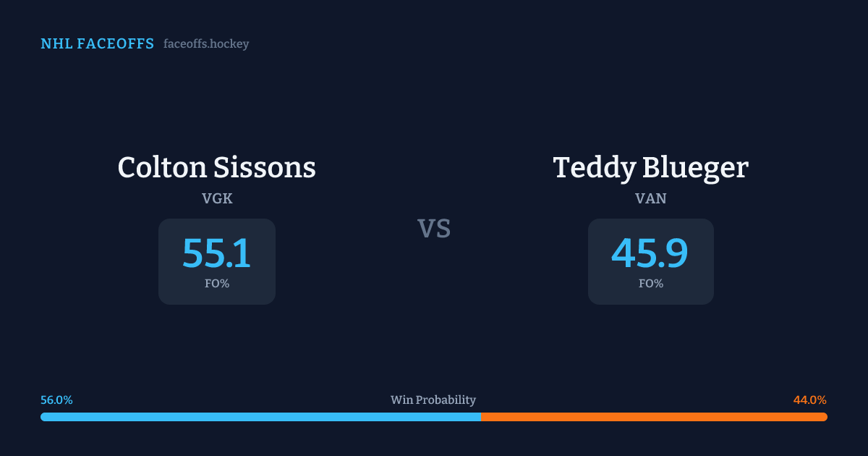Click the top-left corner of Blueger's stat card
The width and height of the screenshot is (868, 456).
[x=592, y=223]
